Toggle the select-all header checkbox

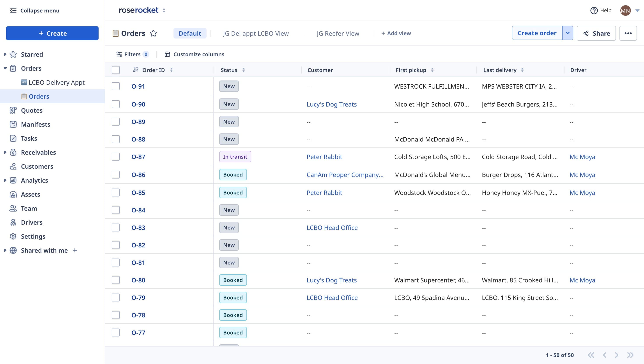point(116,70)
